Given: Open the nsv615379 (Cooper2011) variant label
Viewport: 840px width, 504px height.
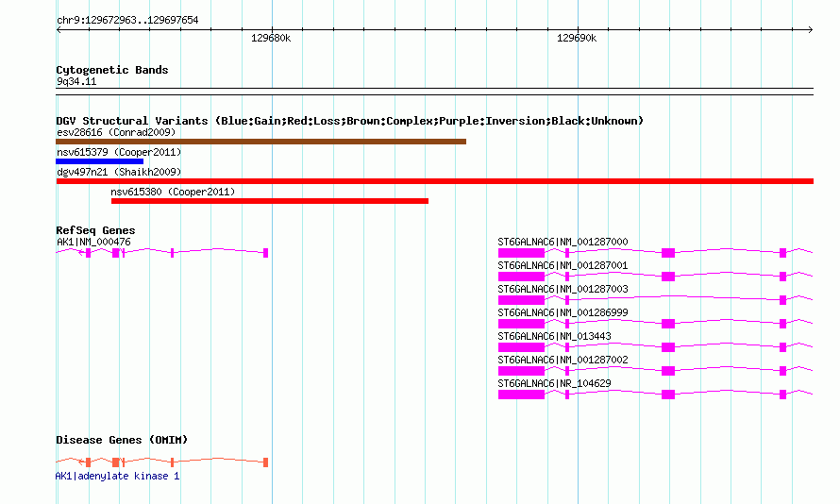Looking at the screenshot, I should (119, 152).
